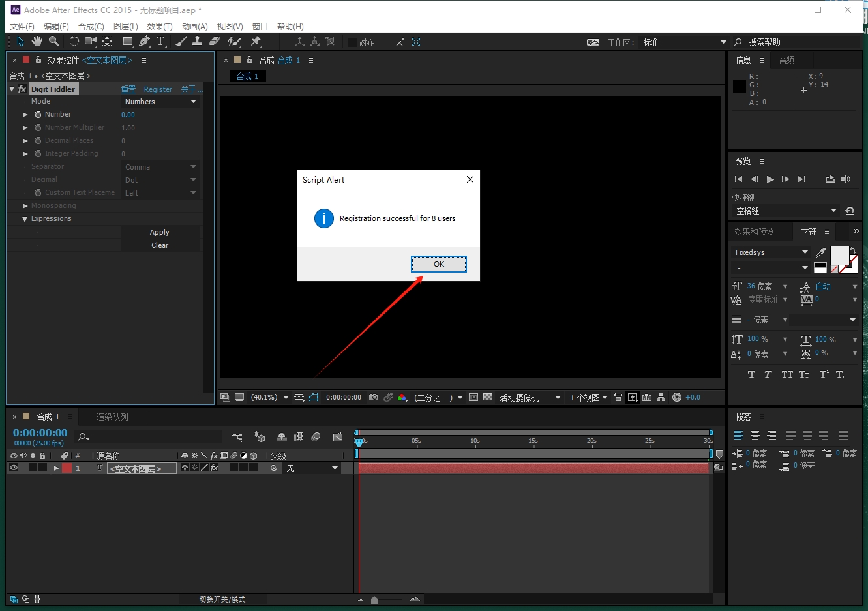The image size is (868, 611).
Task: Expand the Number property triangle
Action: (x=25, y=115)
